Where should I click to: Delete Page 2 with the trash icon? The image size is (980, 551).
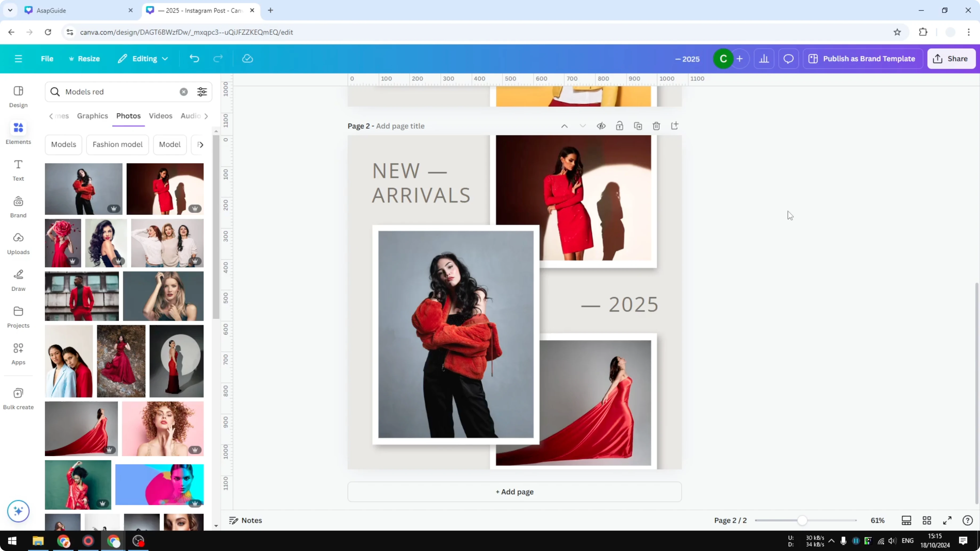[656, 125]
